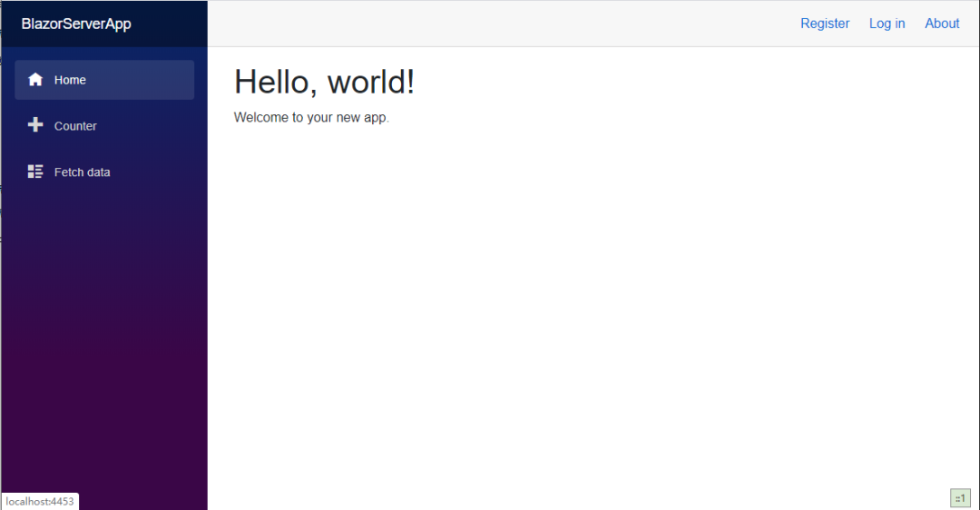The width and height of the screenshot is (980, 510).
Task: Click the list icon beside Fetch data
Action: (35, 172)
